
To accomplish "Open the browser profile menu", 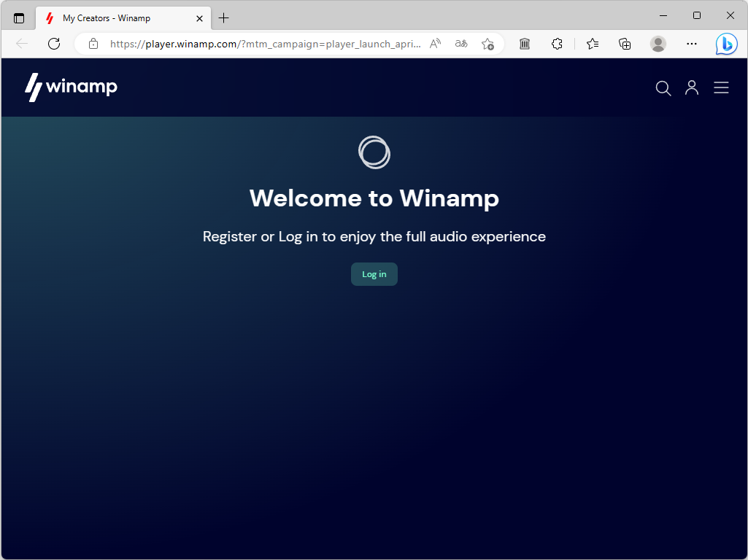I will [658, 44].
